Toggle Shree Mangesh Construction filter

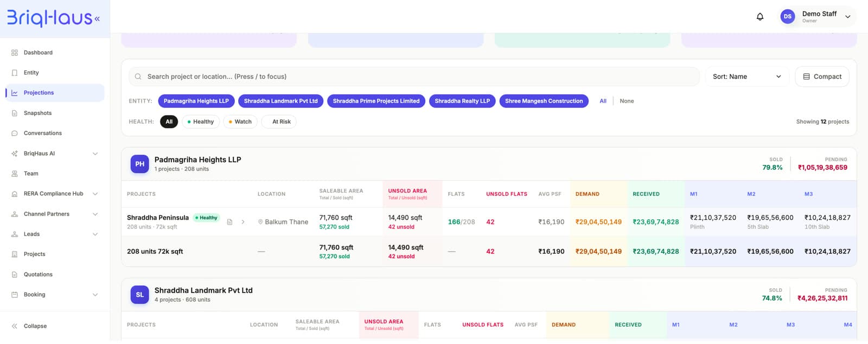pyautogui.click(x=544, y=101)
